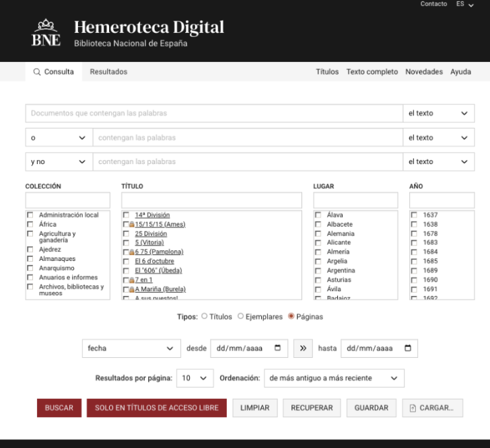Screen dimensions: 490x448
Task: Check the Anarquismo collection checkbox
Action: [30, 268]
